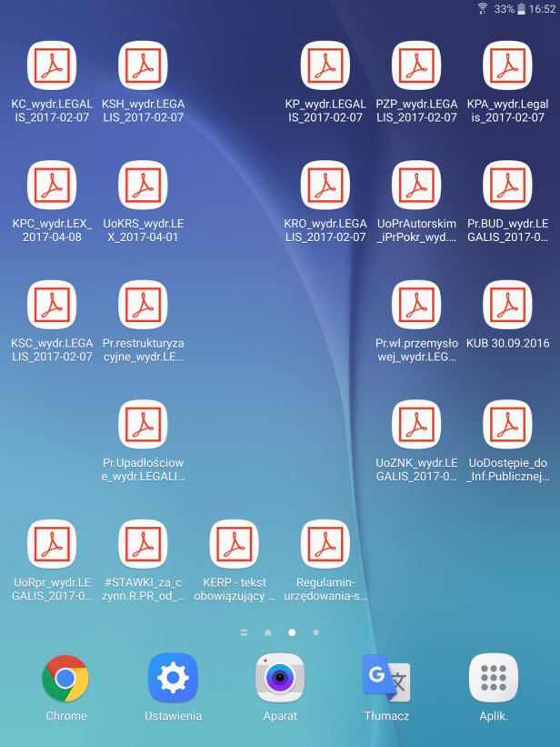Open UoKRS_wydr.LEX_2017-04-01 PDF shortcut
The width and height of the screenshot is (560, 747).
143,186
